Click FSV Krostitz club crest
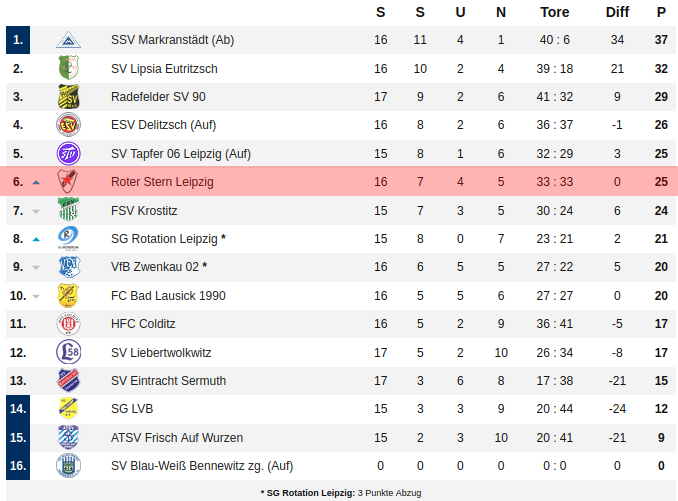 [68, 211]
